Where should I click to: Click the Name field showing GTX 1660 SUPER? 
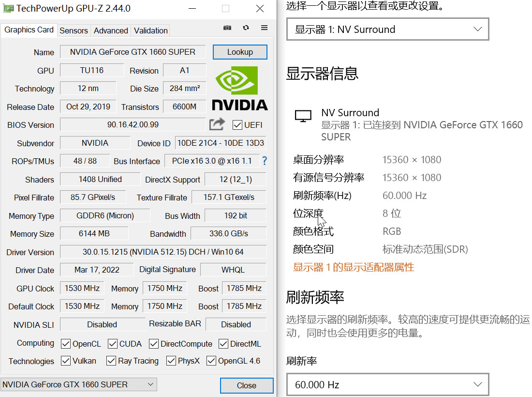coord(133,52)
